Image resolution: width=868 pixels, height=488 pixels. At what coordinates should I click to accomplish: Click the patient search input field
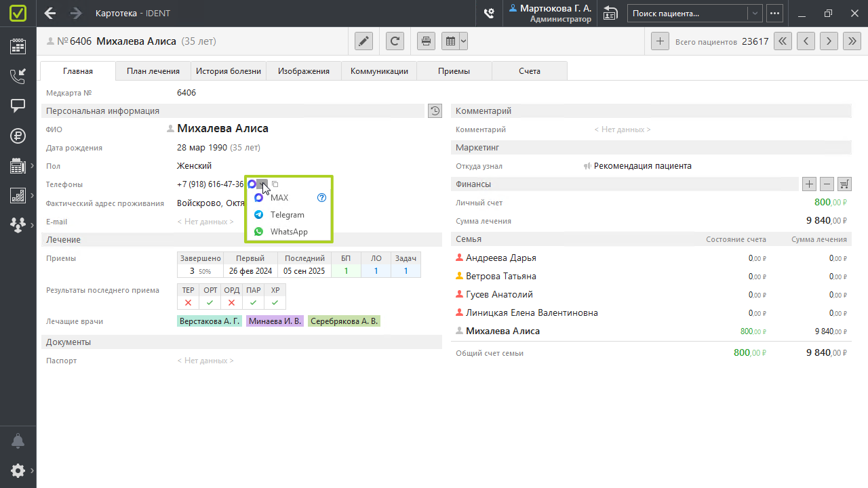[686, 14]
